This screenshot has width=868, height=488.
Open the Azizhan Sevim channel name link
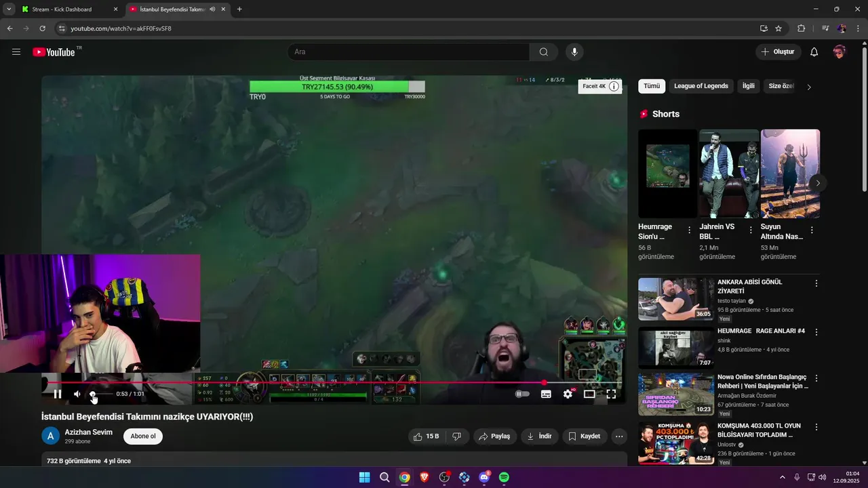point(89,432)
